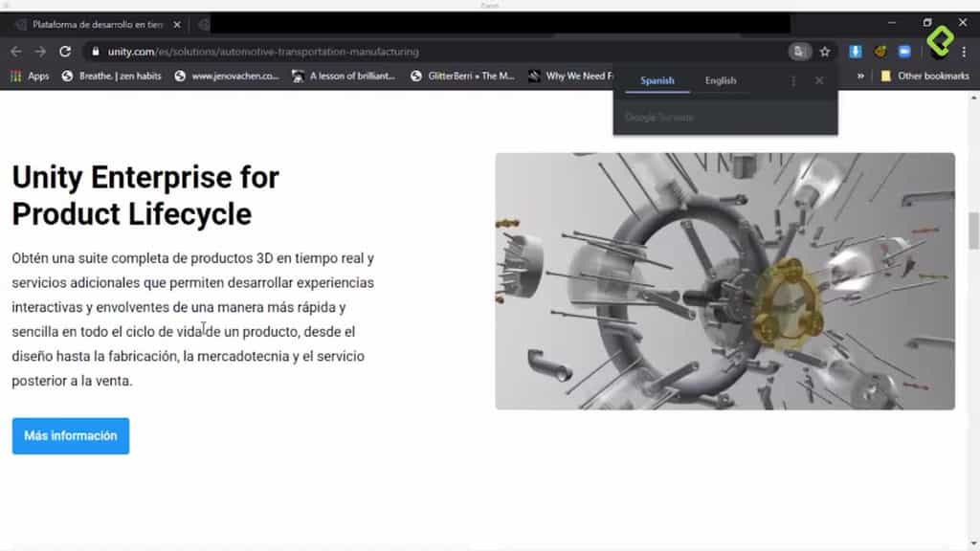
Task: Open the blue Zoom extension icon
Action: (x=904, y=52)
